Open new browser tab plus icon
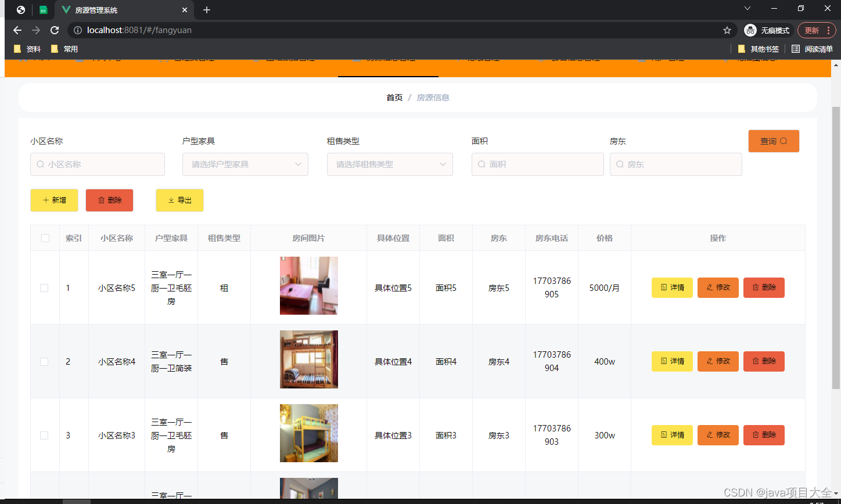 [x=207, y=10]
